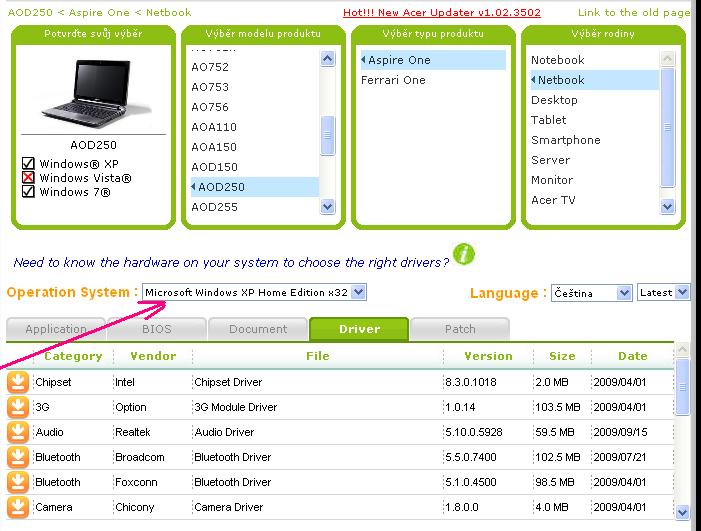Click Netbook in the breadcrumb trail
This screenshot has width=701, height=531.
(169, 13)
